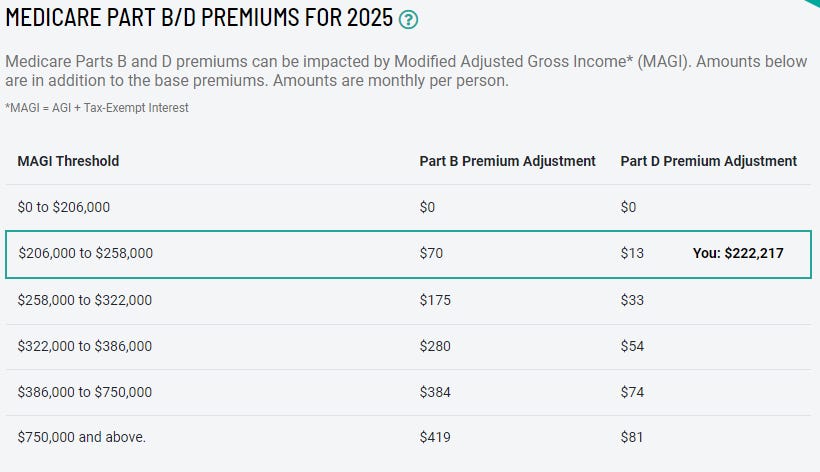The image size is (820, 472).
Task: Click the $175 Part B adjustment value
Action: (435, 301)
